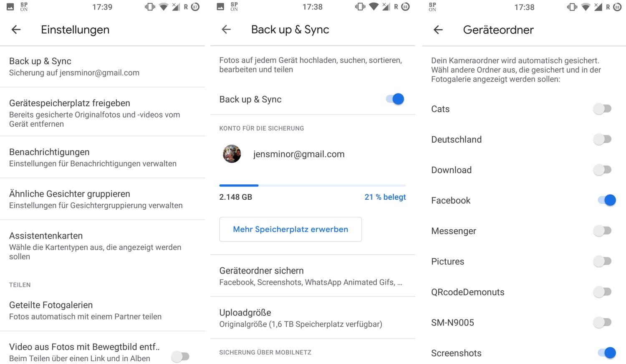Screen dimensions: 626x364
Task: Tap the vibrate icon in middle status bar
Action: (x=360, y=7)
